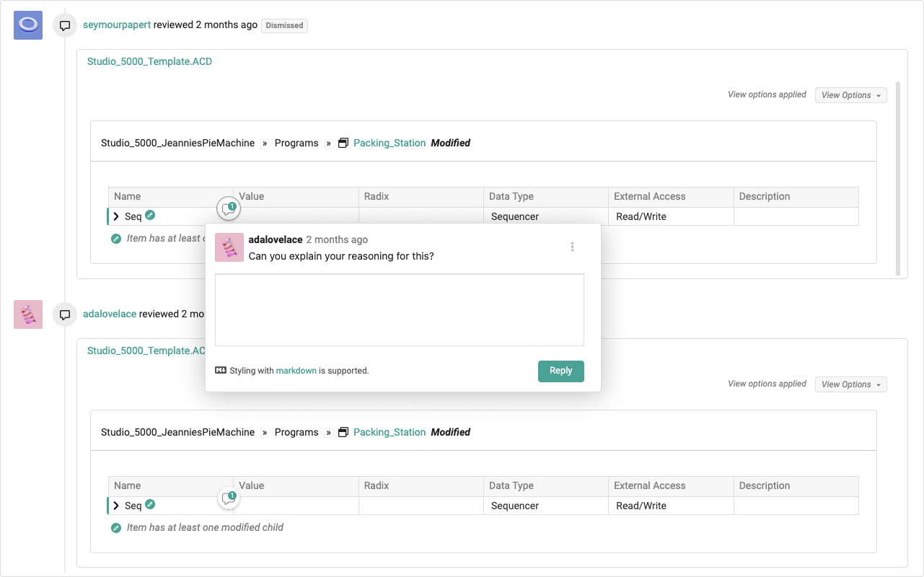
Task: Click into the reply text area
Action: tap(399, 310)
